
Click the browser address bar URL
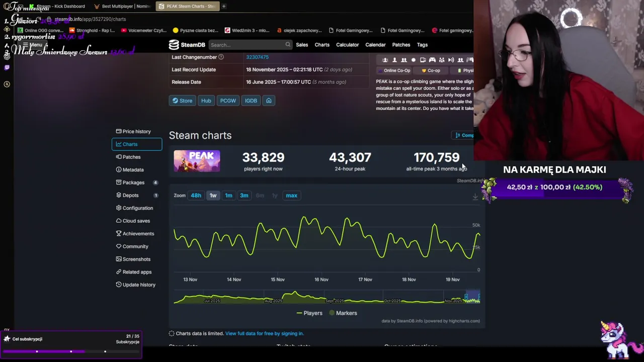(x=90, y=19)
